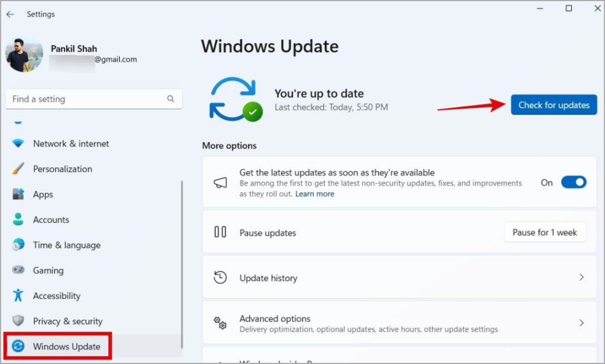Click the Gaming controller icon
Viewport: 605px width, 364px height.
pos(18,270)
